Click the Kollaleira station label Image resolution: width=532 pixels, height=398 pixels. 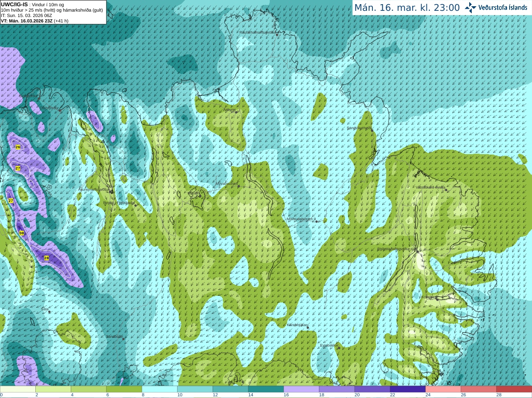429,297
